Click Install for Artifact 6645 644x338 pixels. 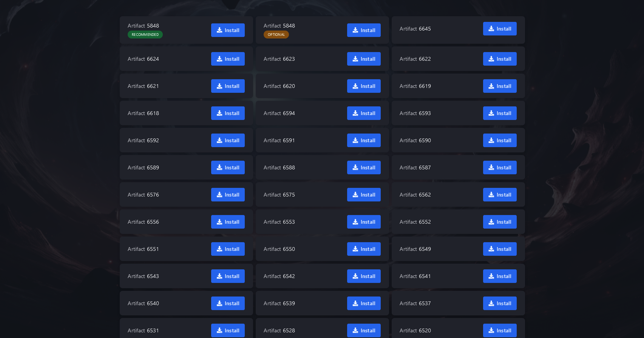click(500, 29)
